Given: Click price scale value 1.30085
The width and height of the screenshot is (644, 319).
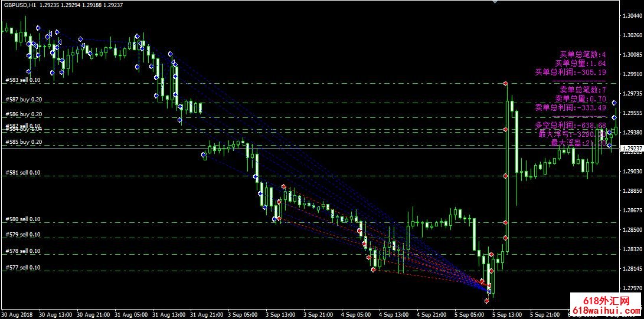Looking at the screenshot, I should click(x=633, y=54).
